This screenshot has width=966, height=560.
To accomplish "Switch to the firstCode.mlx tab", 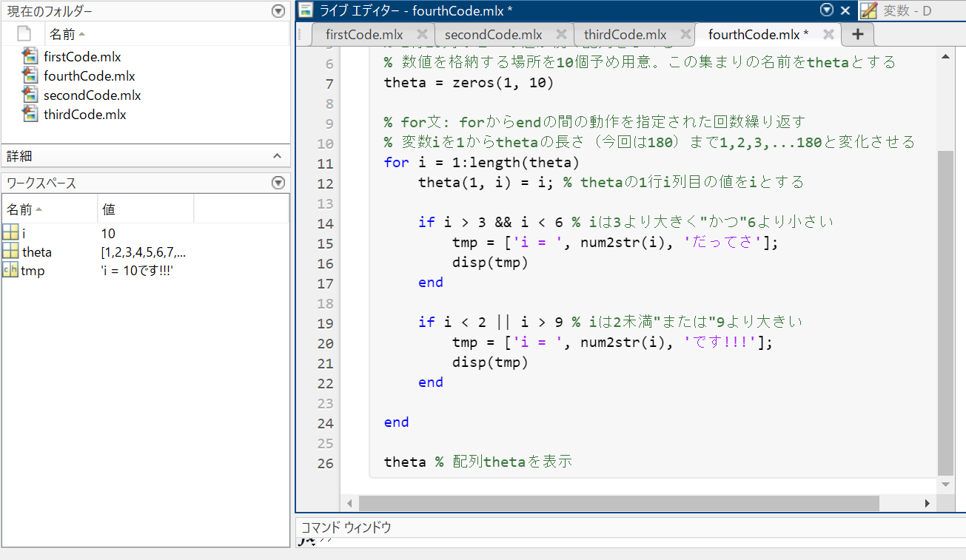I will [363, 35].
